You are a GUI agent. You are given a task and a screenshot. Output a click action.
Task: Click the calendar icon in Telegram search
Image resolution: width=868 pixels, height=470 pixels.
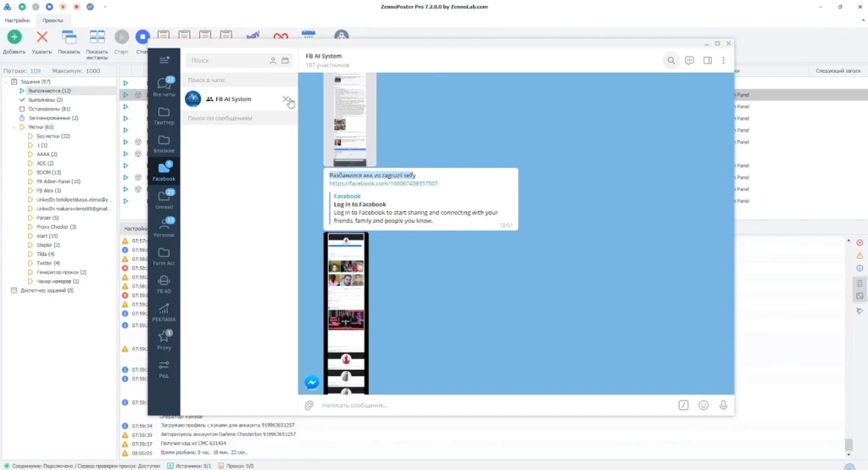[285, 60]
